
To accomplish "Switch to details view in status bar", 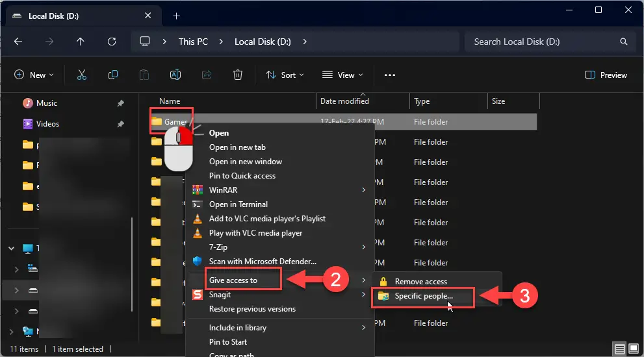I will [619, 349].
